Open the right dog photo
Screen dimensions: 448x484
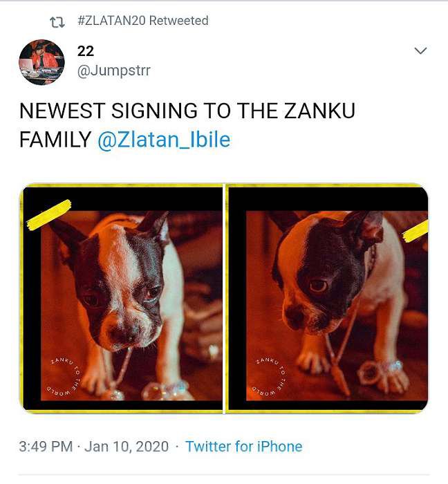pos(327,299)
